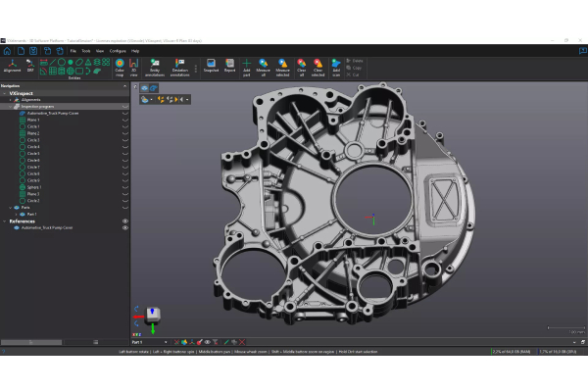
Task: Open the 2D view tool
Action: coord(133,68)
